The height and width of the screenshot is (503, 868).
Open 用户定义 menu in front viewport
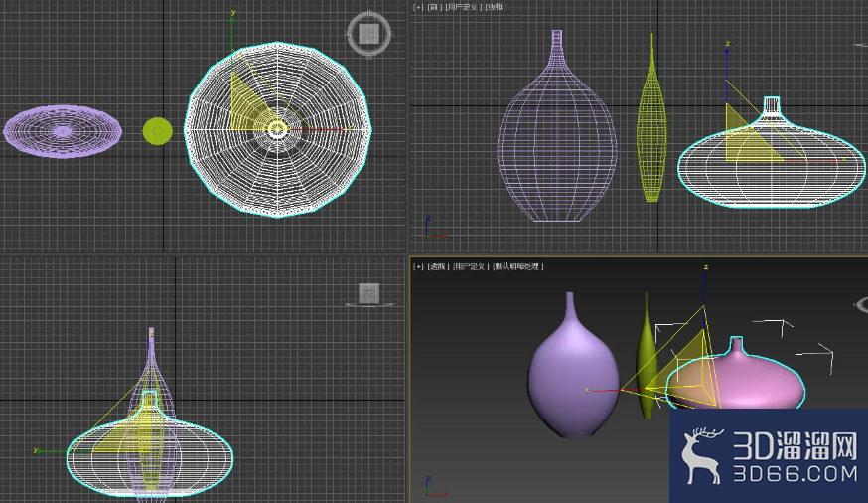point(463,7)
